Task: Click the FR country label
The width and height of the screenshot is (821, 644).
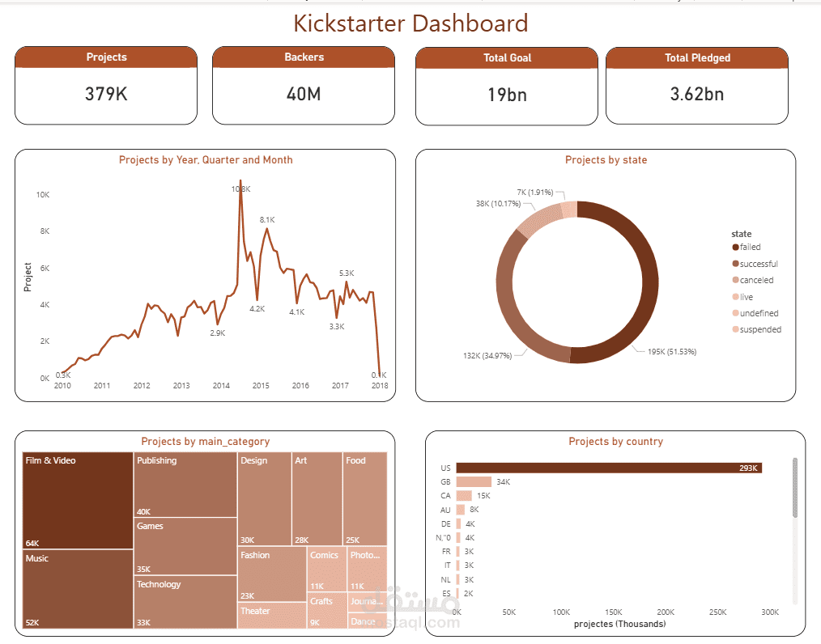Action: 446,552
